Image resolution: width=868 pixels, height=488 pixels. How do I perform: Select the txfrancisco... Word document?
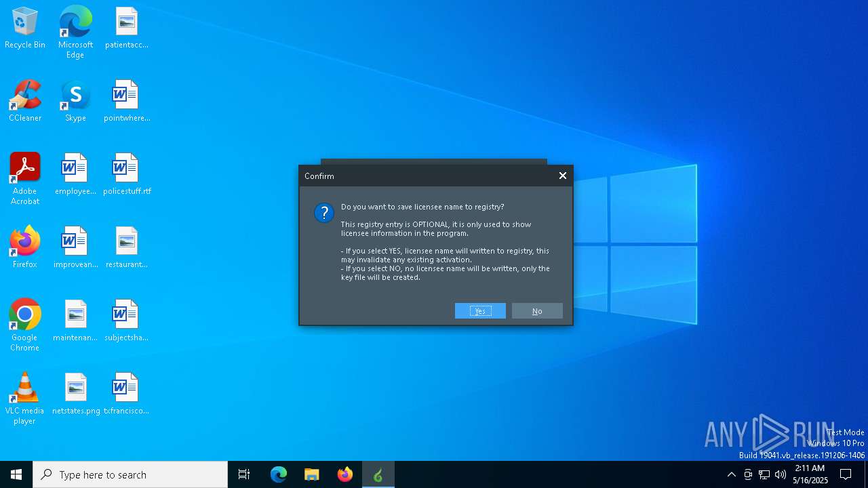pyautogui.click(x=127, y=394)
